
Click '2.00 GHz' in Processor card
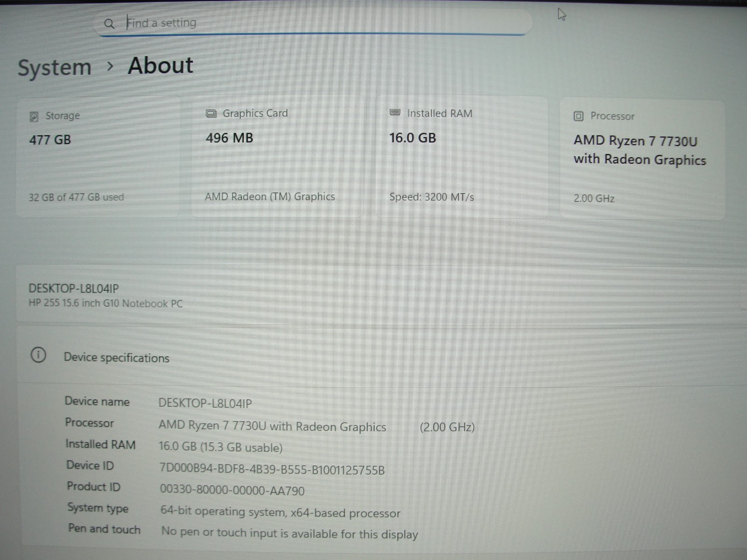click(x=594, y=198)
